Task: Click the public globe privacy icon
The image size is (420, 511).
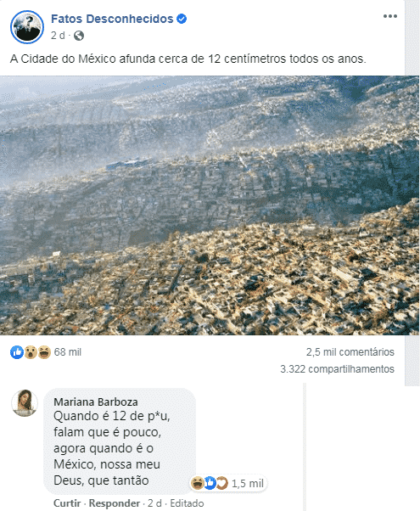Action: pyautogui.click(x=79, y=36)
